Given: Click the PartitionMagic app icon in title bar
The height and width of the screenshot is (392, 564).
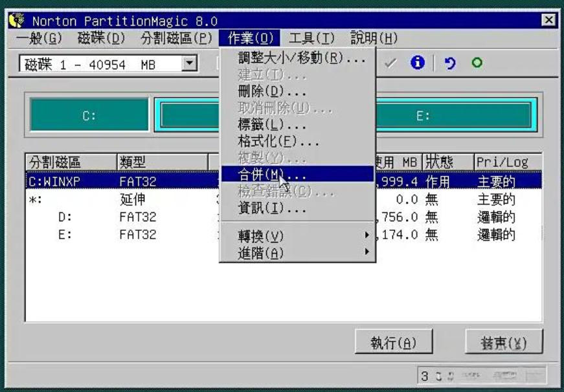Looking at the screenshot, I should [17, 21].
